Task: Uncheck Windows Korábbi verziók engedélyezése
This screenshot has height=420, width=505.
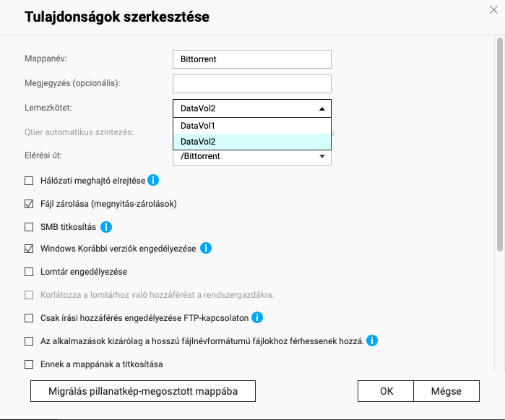Action: pos(29,249)
